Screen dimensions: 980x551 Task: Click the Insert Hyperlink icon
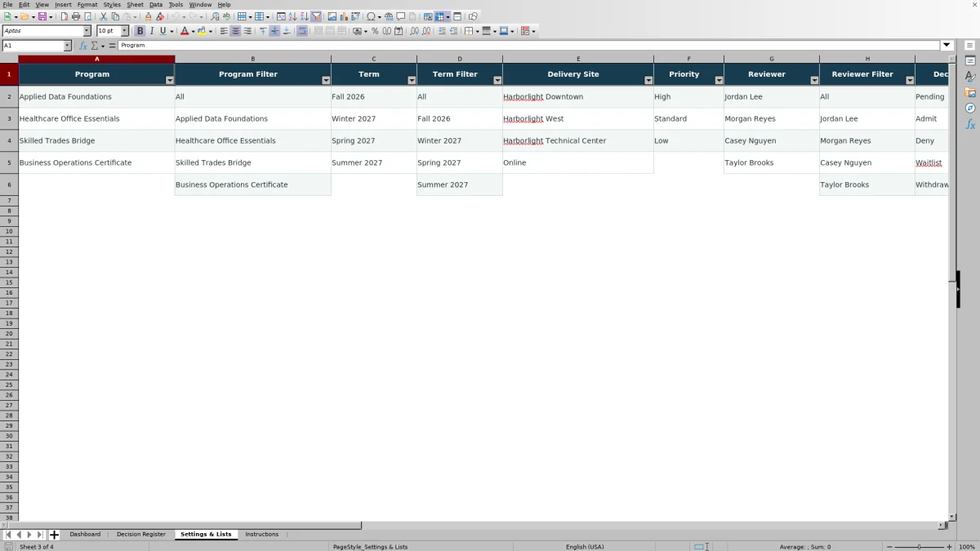point(389,16)
